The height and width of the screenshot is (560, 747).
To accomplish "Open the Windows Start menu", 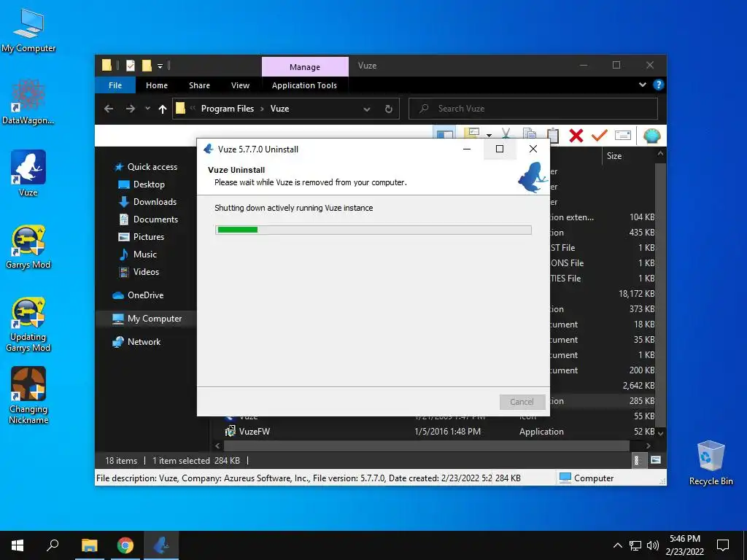I will click(x=18, y=545).
